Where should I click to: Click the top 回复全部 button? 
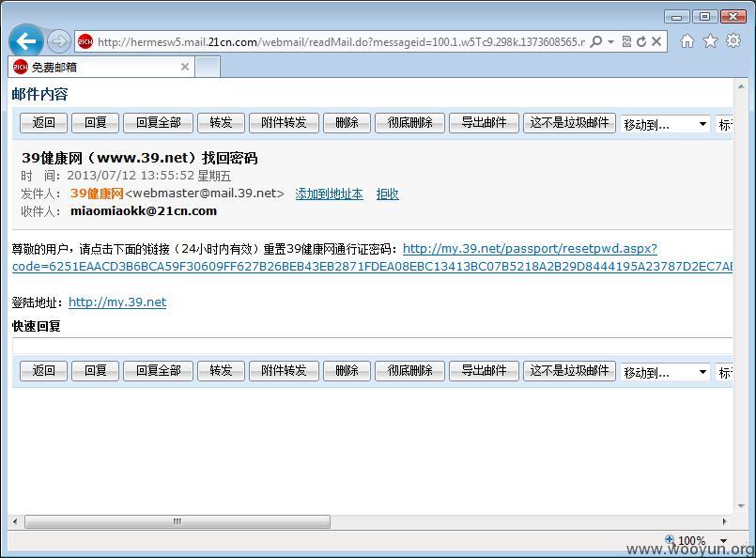(x=158, y=122)
